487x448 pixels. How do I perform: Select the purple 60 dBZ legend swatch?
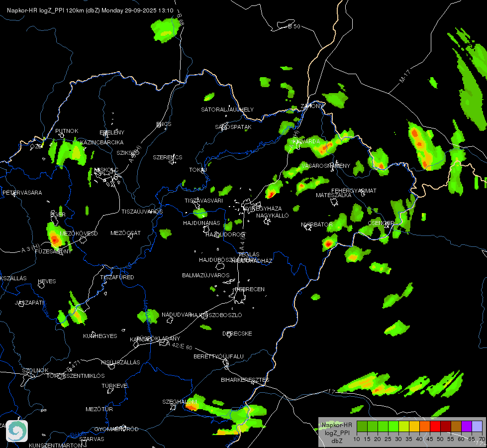(x=467, y=427)
